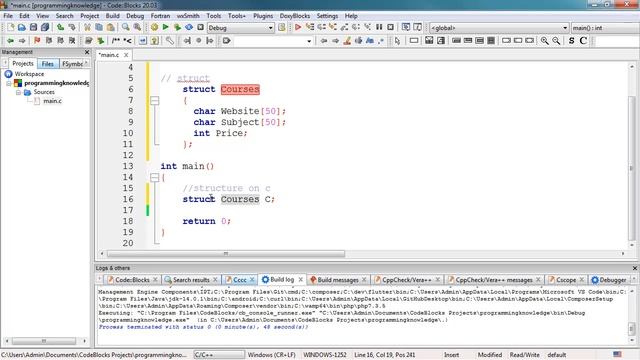Open the Debug menu
This screenshot has height=360, width=640.
[135, 16]
